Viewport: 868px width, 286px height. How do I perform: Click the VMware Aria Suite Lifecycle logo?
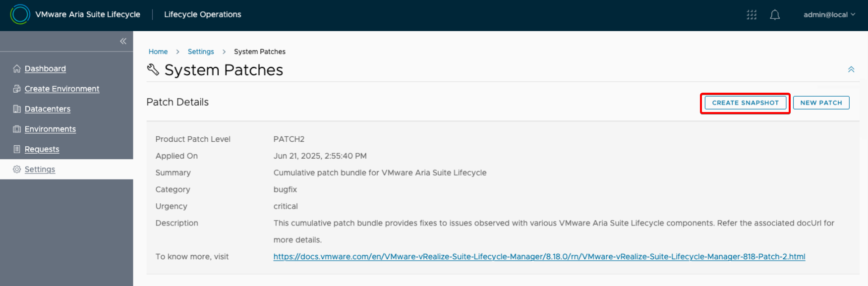(20, 14)
